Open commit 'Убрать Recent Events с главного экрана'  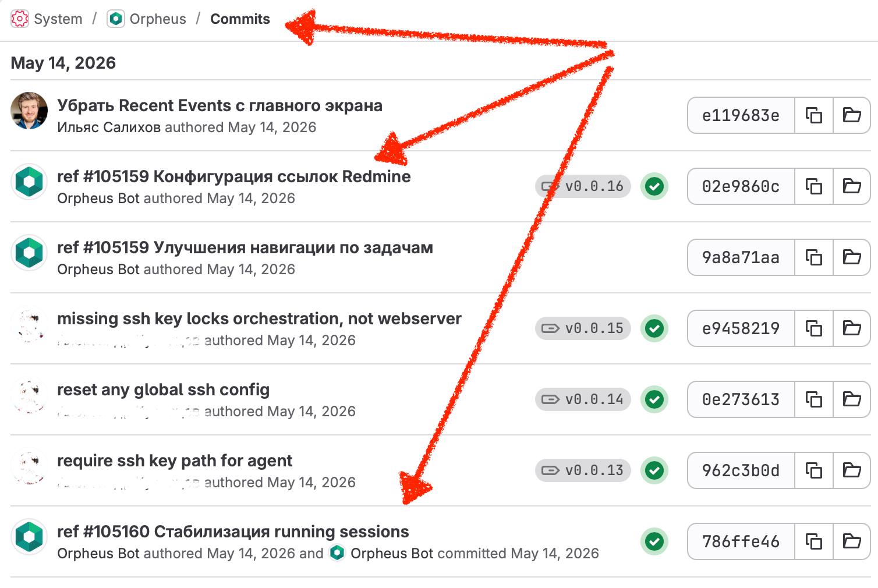pos(220,105)
